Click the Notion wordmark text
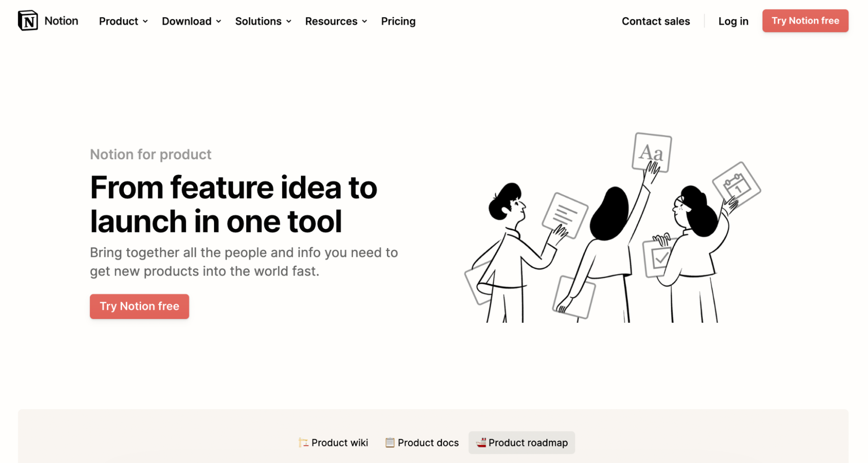This screenshot has height=463, width=868. pos(61,21)
